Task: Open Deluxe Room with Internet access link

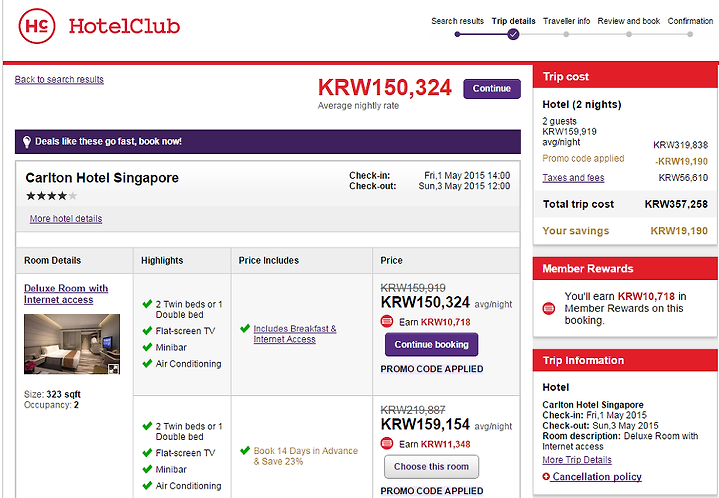Action: (66, 294)
